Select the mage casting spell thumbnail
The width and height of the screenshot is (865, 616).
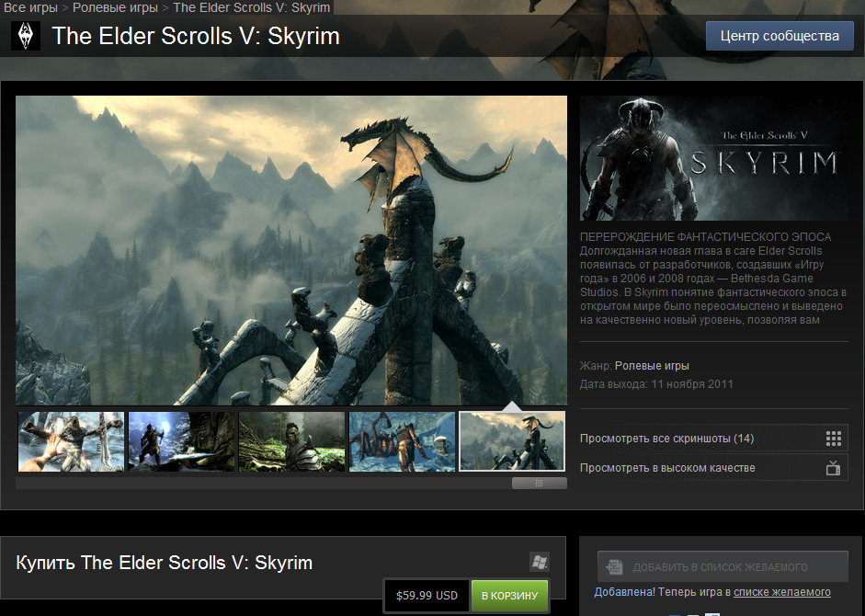tap(181, 441)
